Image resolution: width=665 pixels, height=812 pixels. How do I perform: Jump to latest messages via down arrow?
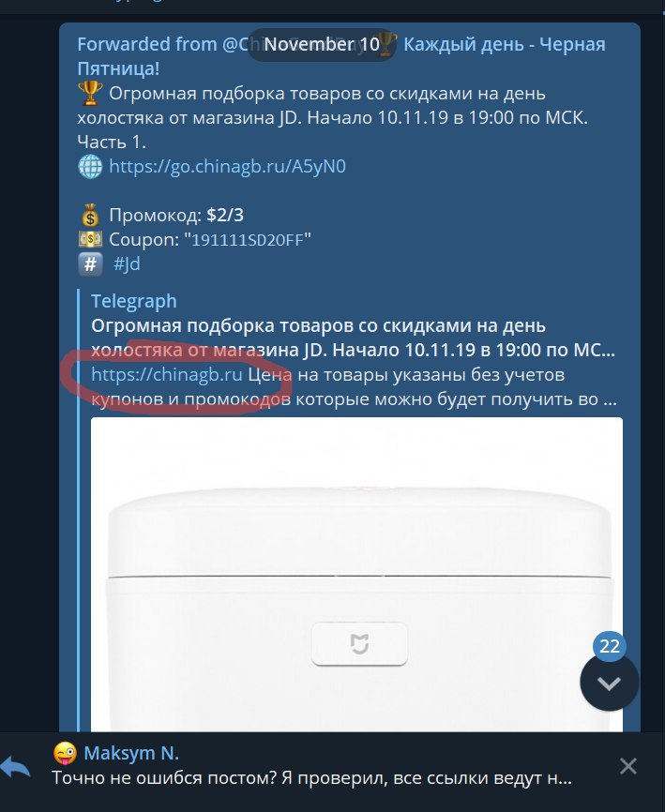point(609,683)
